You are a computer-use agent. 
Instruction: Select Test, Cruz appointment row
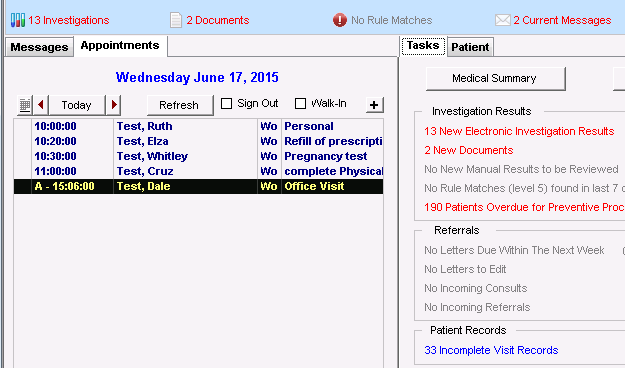pos(199,171)
